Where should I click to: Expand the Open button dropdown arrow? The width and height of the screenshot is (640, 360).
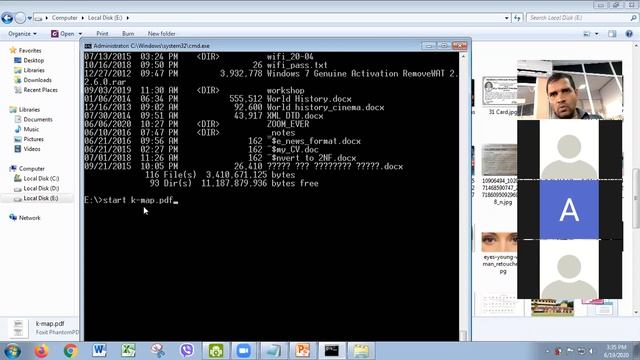pyautogui.click(x=80, y=33)
